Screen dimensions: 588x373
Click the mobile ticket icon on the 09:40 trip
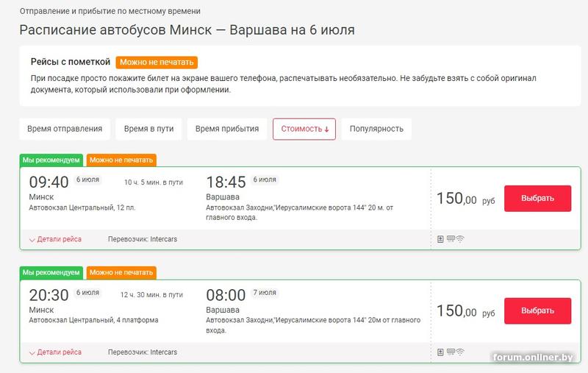tap(440, 239)
